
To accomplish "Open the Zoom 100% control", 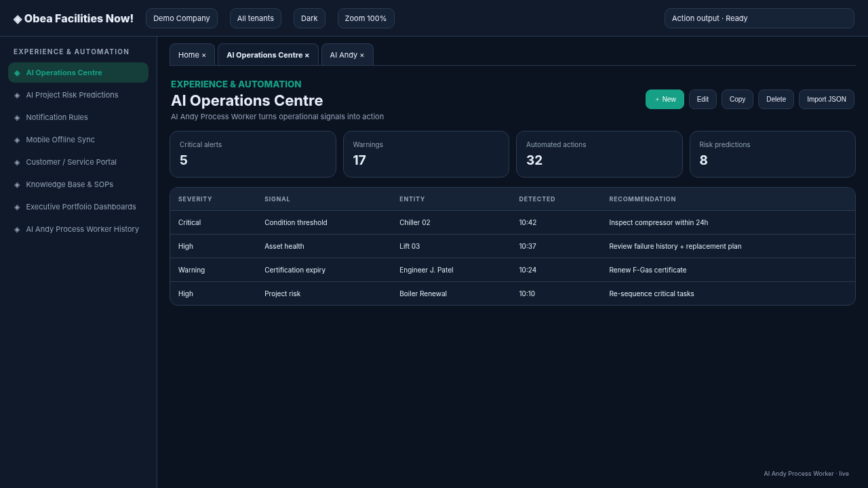I will 366,18.
